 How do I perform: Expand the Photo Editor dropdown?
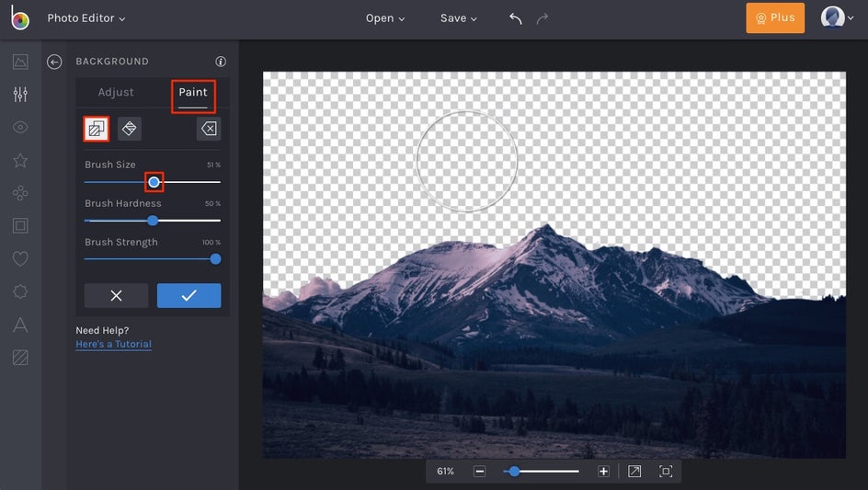coord(86,18)
